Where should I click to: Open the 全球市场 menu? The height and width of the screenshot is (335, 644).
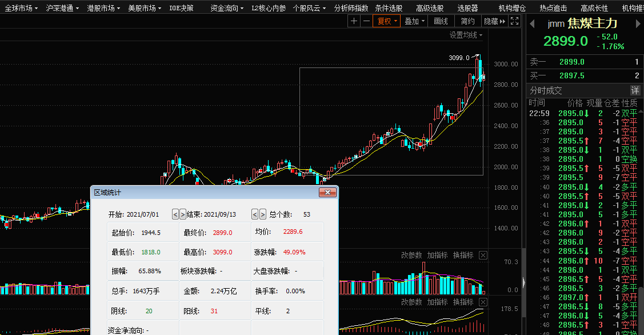(x=21, y=8)
